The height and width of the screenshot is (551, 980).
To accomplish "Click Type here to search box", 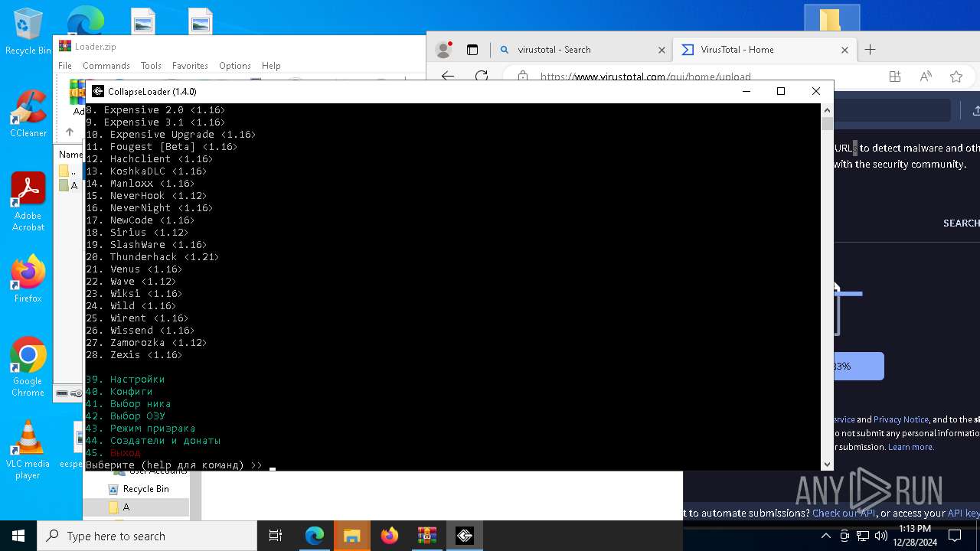I will [147, 536].
